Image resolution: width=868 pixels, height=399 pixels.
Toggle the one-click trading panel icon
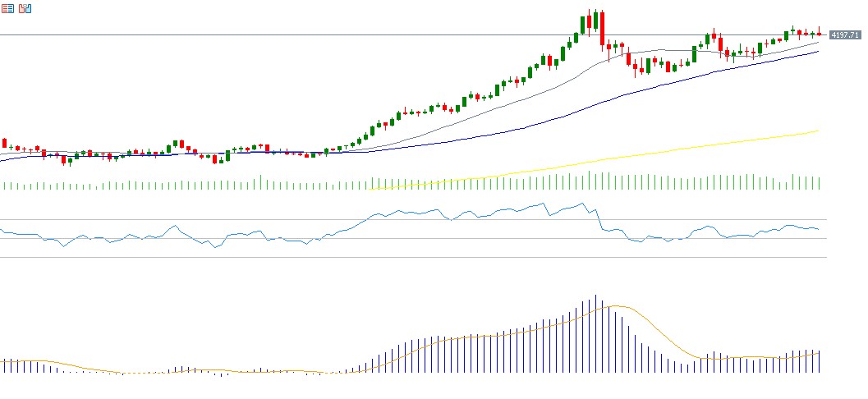tap(25, 9)
